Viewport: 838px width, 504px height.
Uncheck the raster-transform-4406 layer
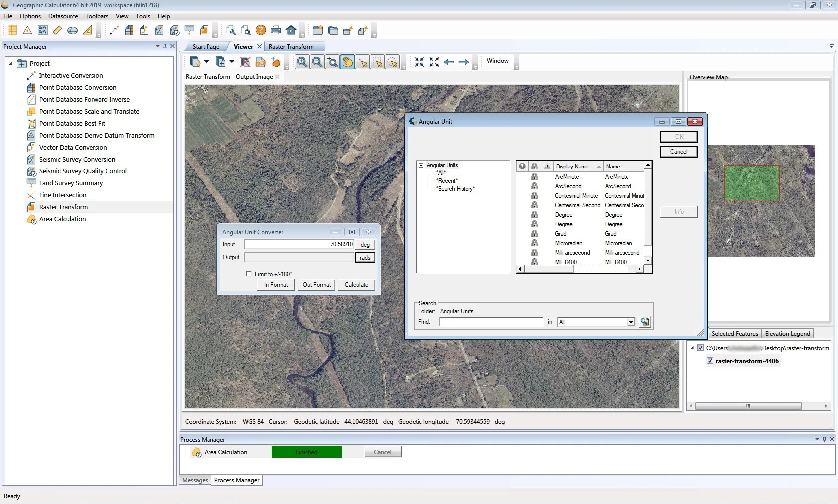coord(710,361)
